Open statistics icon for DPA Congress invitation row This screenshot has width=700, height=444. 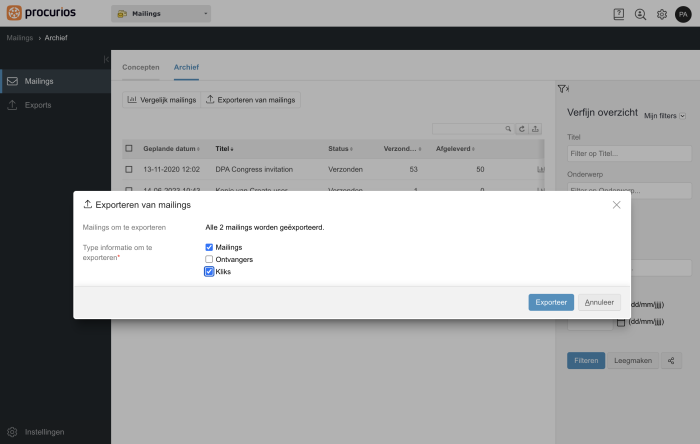[x=541, y=170]
